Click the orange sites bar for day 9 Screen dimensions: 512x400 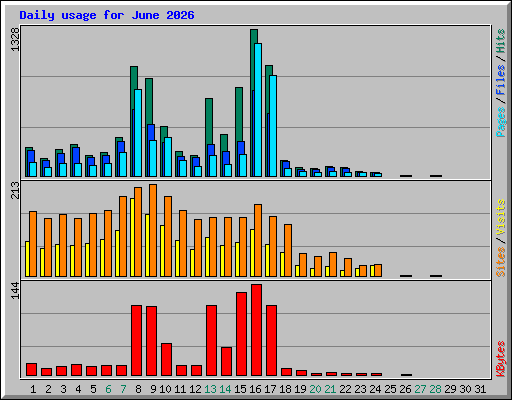153,230
